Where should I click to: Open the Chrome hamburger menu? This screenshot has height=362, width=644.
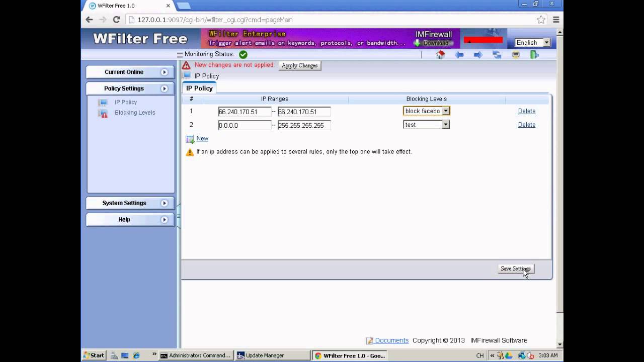556,20
